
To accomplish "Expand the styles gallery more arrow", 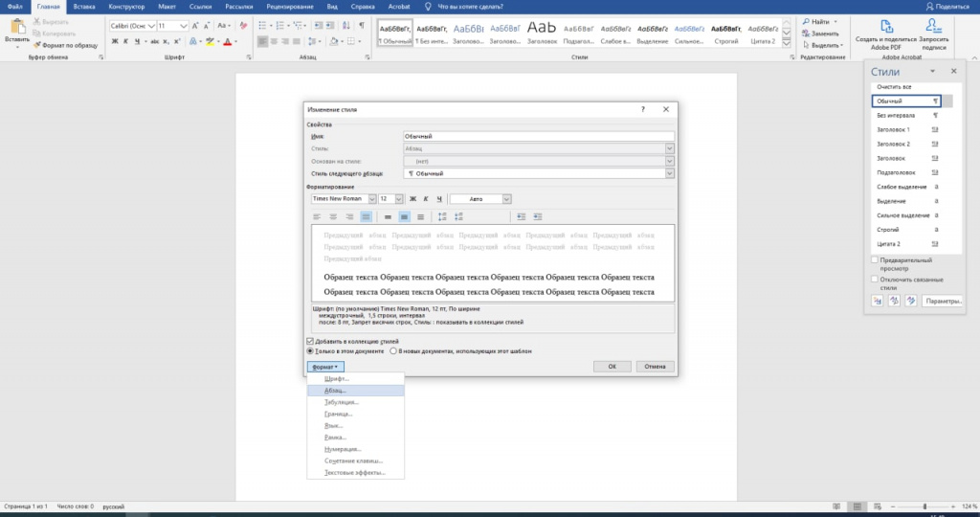I will point(787,42).
